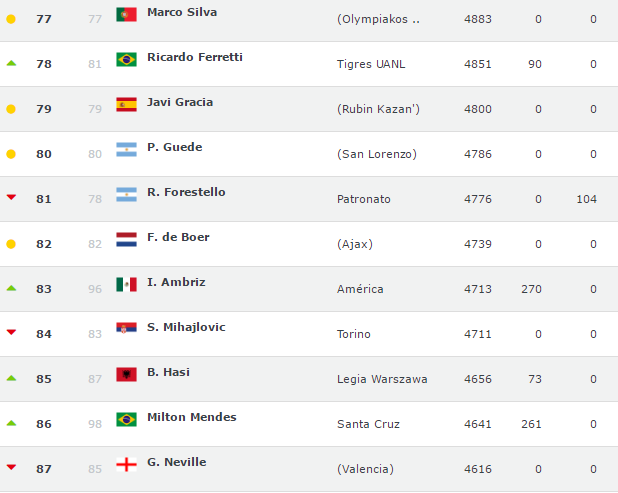Click the Portugal flag beside Marco Silva

[x=126, y=14]
